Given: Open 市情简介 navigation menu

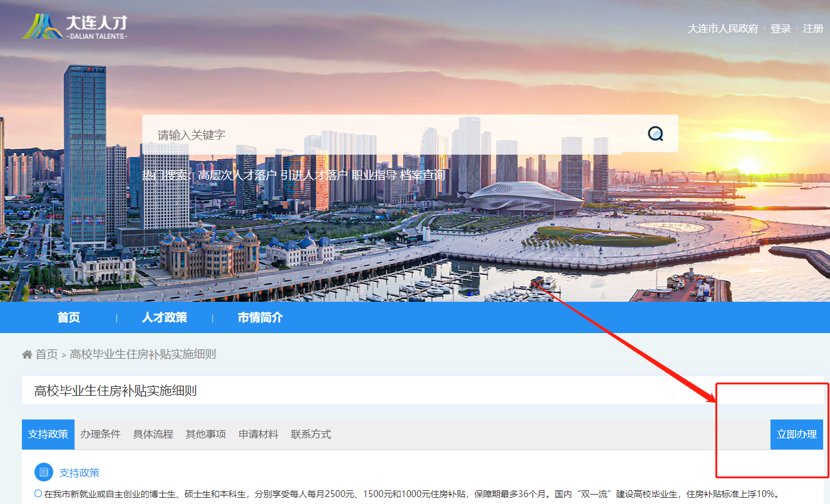Looking at the screenshot, I should click(260, 317).
